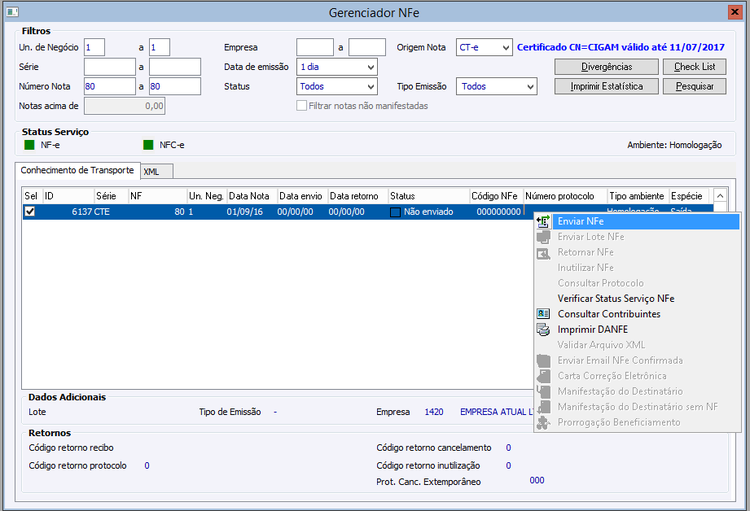Click the Carta Correção Eletrônica icon
This screenshot has width=750, height=511.
[543, 376]
